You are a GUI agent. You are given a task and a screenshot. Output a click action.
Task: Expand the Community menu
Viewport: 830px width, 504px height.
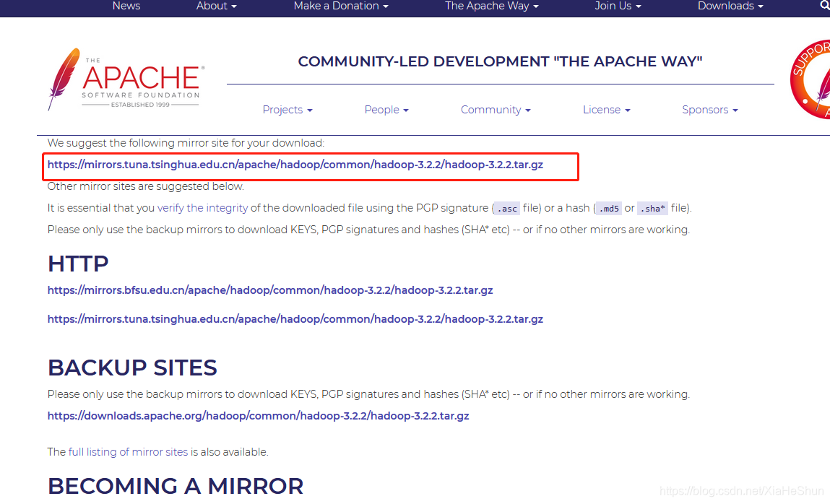pyautogui.click(x=496, y=110)
